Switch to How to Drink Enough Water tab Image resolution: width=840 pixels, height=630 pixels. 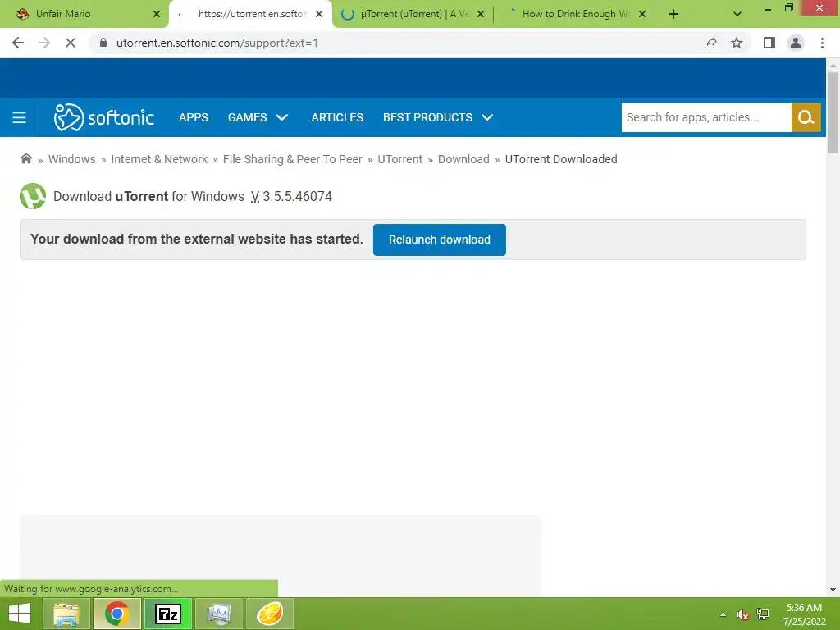point(576,14)
